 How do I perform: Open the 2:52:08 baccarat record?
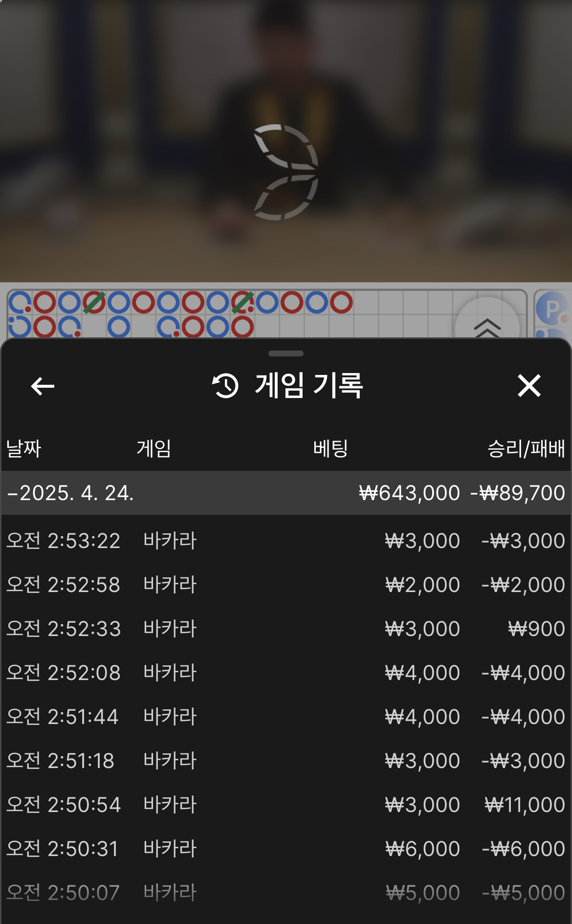[x=286, y=673]
